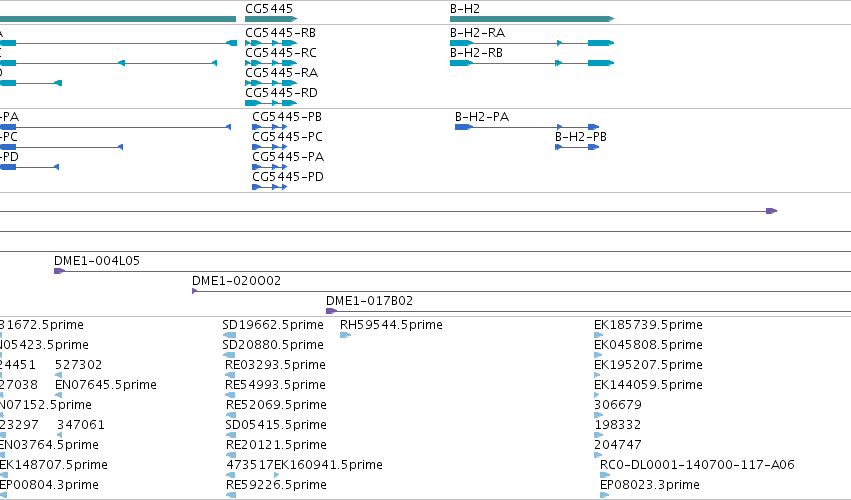Click the 347061 arrow glyph

(59, 435)
